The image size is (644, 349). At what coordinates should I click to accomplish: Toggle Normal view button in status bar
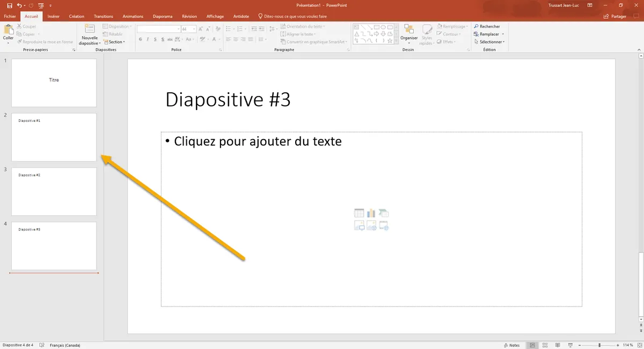click(532, 345)
